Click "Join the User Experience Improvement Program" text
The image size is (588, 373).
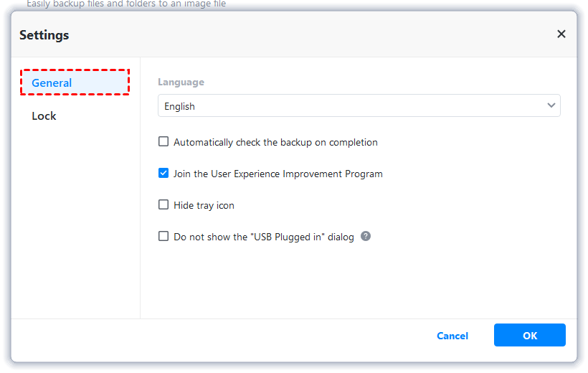(x=278, y=174)
